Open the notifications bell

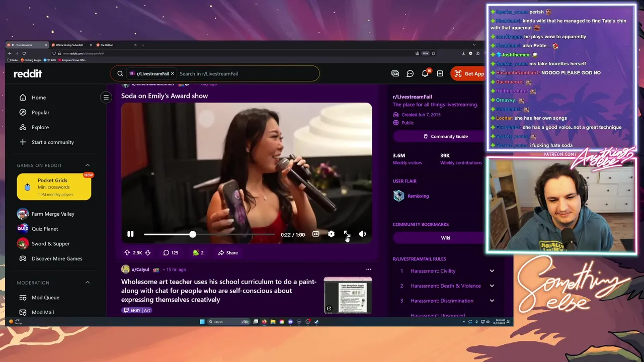(x=425, y=73)
